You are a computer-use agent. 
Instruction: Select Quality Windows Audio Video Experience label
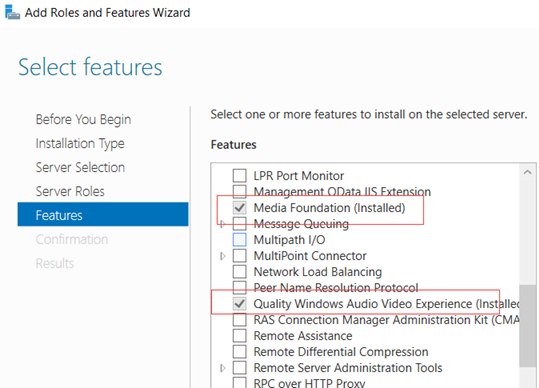[x=387, y=304]
